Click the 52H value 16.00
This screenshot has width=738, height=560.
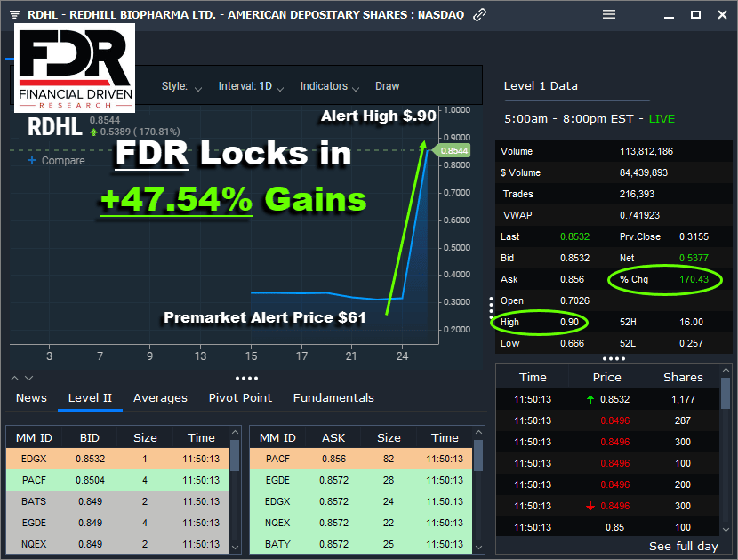coord(691,322)
